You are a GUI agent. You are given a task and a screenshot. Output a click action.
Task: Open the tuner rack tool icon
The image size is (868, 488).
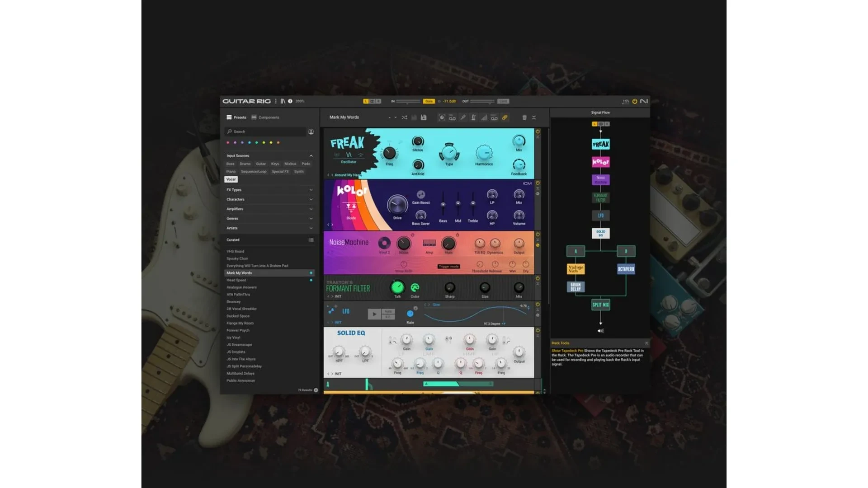pos(463,117)
